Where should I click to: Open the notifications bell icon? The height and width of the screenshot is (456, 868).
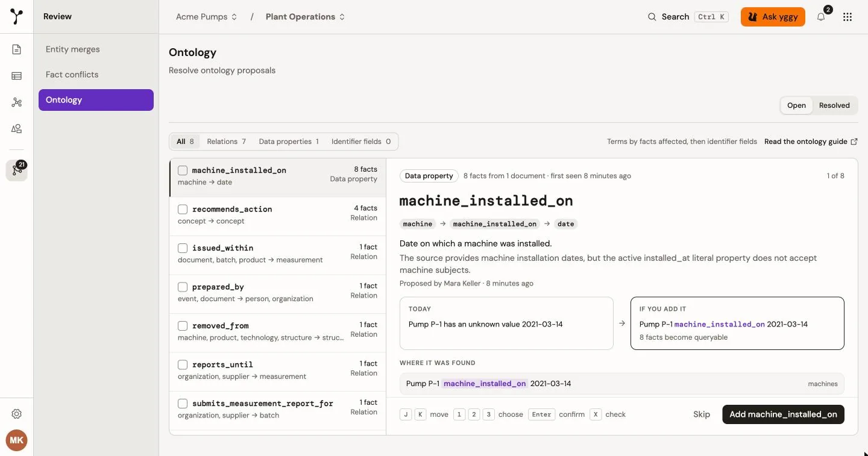click(821, 17)
